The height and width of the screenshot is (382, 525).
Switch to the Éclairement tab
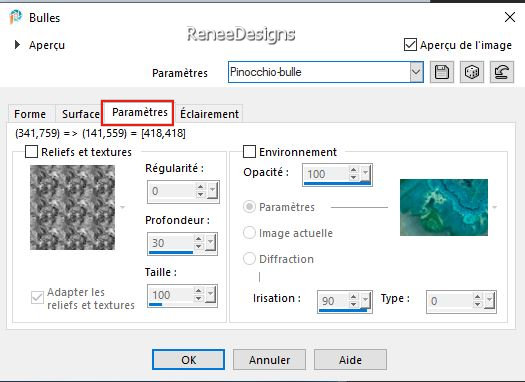[209, 114]
